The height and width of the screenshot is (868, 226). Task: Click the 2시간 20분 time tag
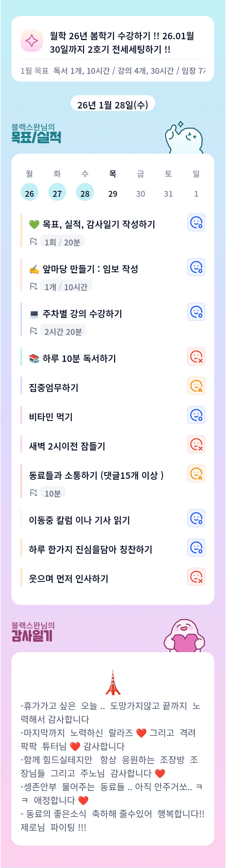(x=63, y=331)
